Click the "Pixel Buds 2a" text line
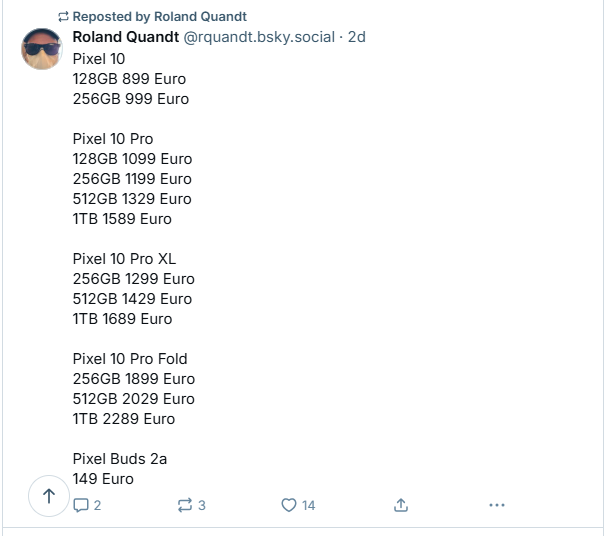 120,458
